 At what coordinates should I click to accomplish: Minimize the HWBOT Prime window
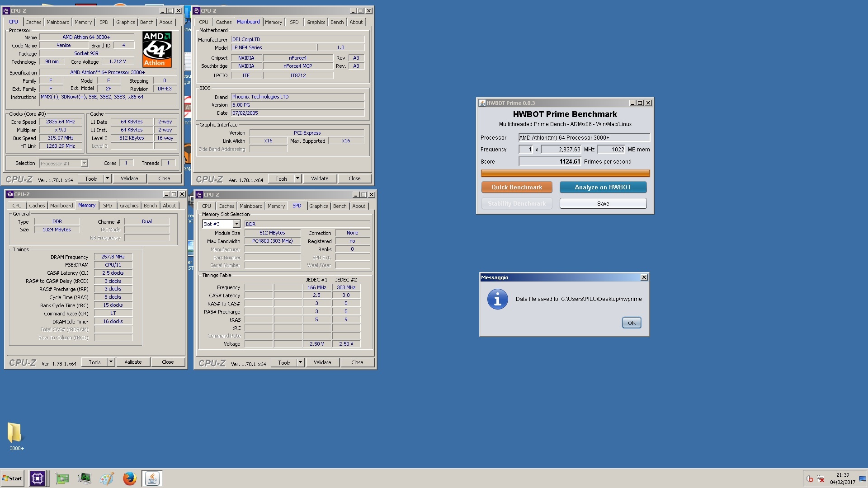(632, 103)
